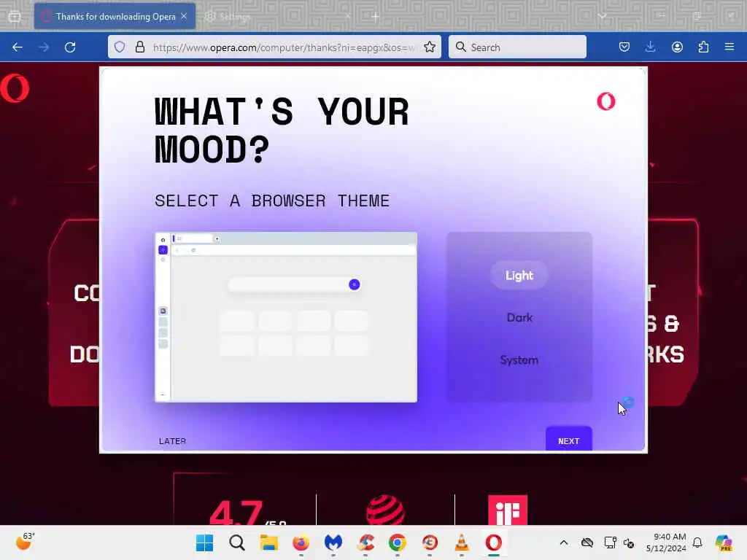Open Copilot preview icon
The height and width of the screenshot is (560, 747).
723,542
